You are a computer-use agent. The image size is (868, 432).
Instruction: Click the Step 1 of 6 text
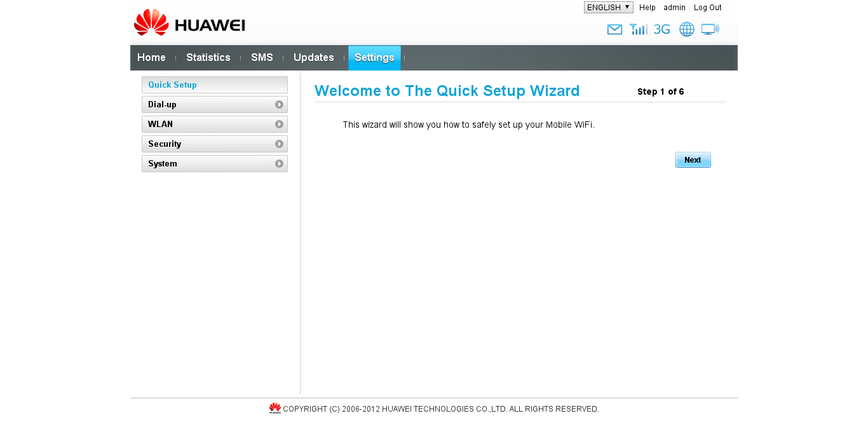(661, 91)
